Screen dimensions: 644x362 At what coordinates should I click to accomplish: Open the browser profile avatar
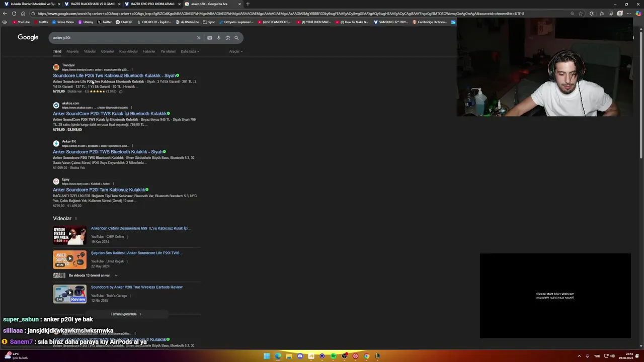[620, 14]
